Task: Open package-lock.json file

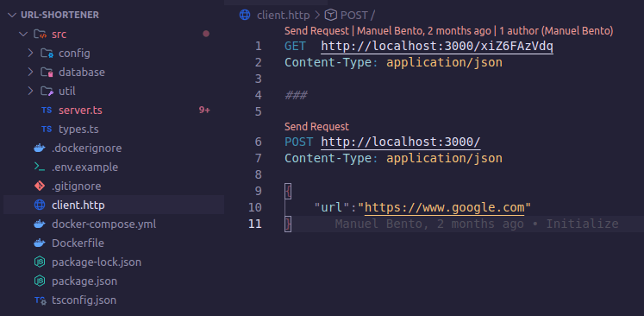Action: tap(97, 262)
